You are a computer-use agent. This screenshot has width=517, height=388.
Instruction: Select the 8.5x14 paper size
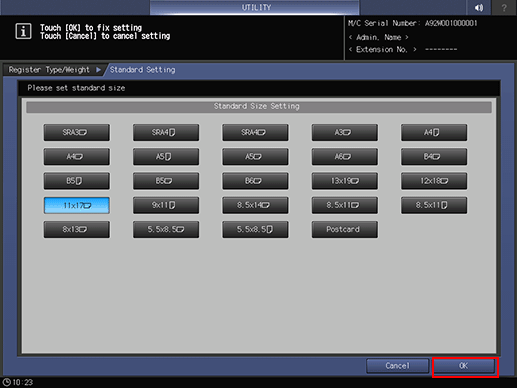coord(255,205)
